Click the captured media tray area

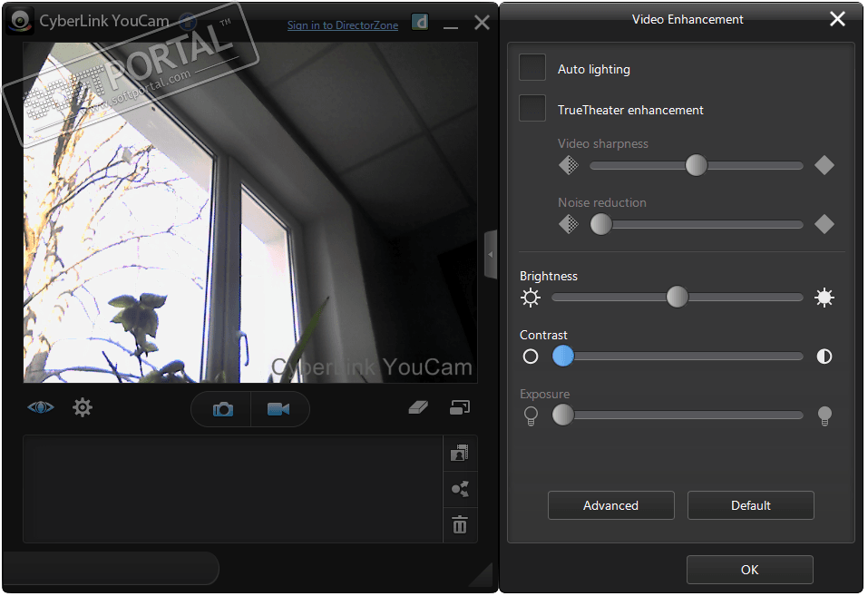click(x=233, y=489)
